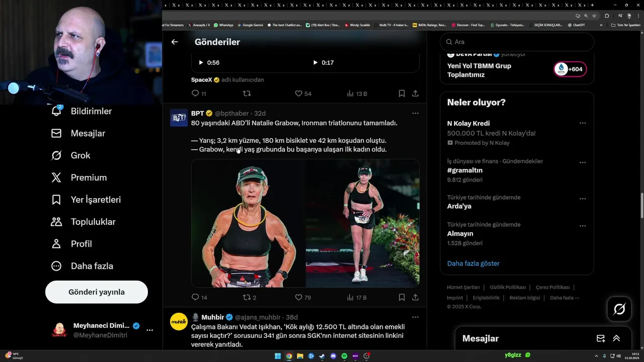Open the Gizlilik Politikası footer link

pyautogui.click(x=508, y=287)
